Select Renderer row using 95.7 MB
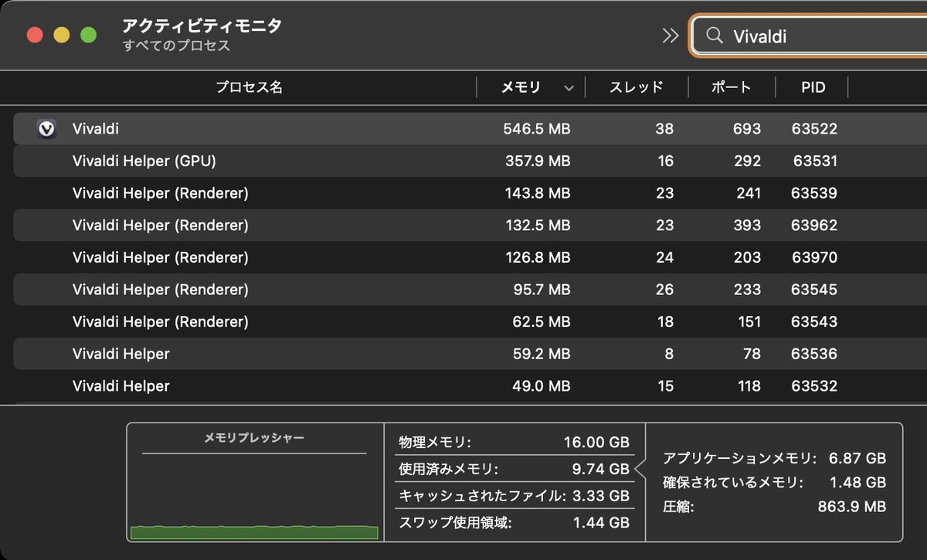The width and height of the screenshot is (927, 560). pyautogui.click(x=470, y=290)
